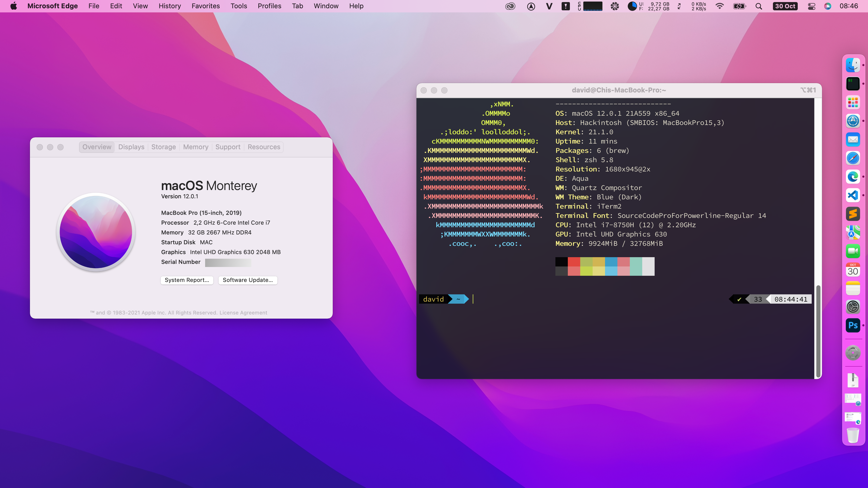The height and width of the screenshot is (488, 868).
Task: Open Finder from the dock
Action: click(853, 65)
